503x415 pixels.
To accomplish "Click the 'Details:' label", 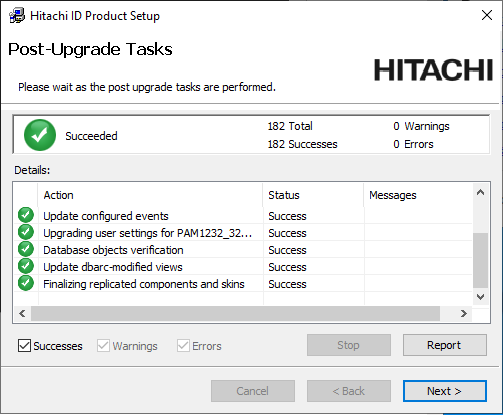I will [32, 170].
